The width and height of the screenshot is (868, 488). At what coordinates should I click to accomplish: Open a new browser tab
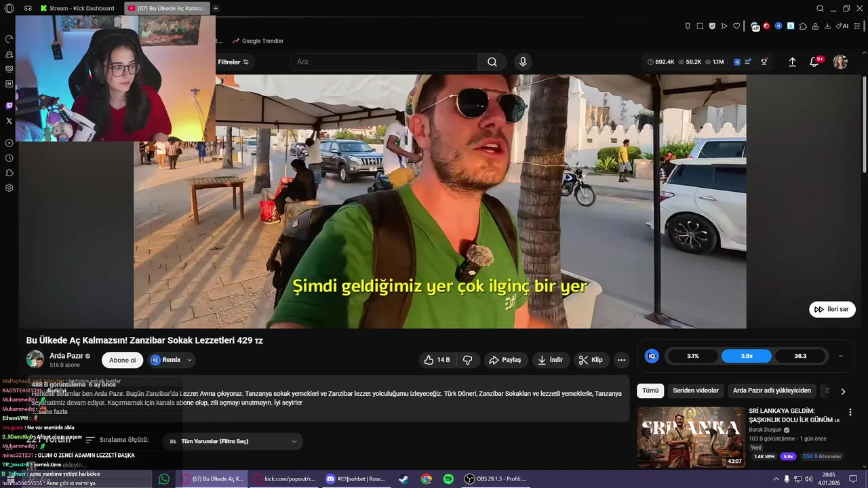[x=216, y=8]
